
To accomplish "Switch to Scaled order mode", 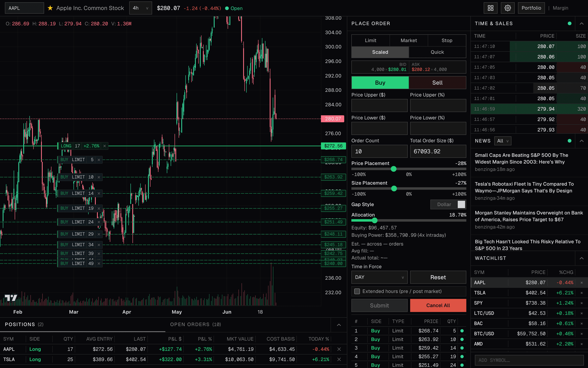I will (x=380, y=52).
